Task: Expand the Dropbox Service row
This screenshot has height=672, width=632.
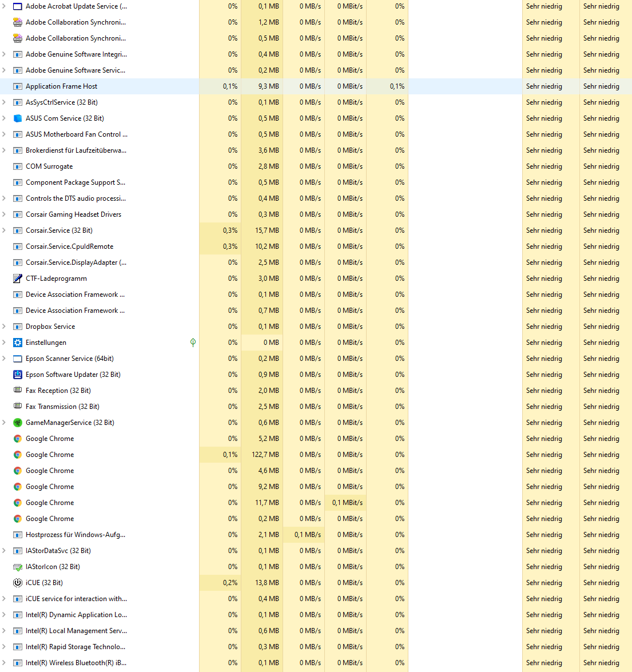Action: tap(4, 327)
